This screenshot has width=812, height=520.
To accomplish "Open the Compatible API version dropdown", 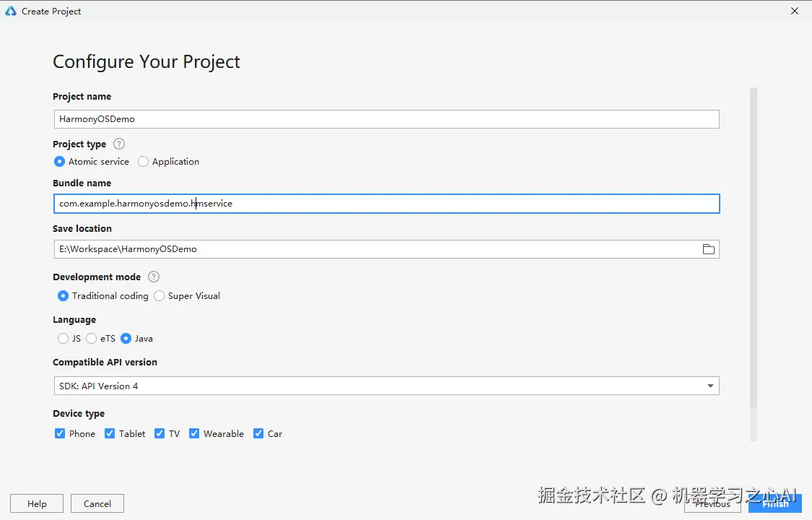I will click(x=386, y=386).
